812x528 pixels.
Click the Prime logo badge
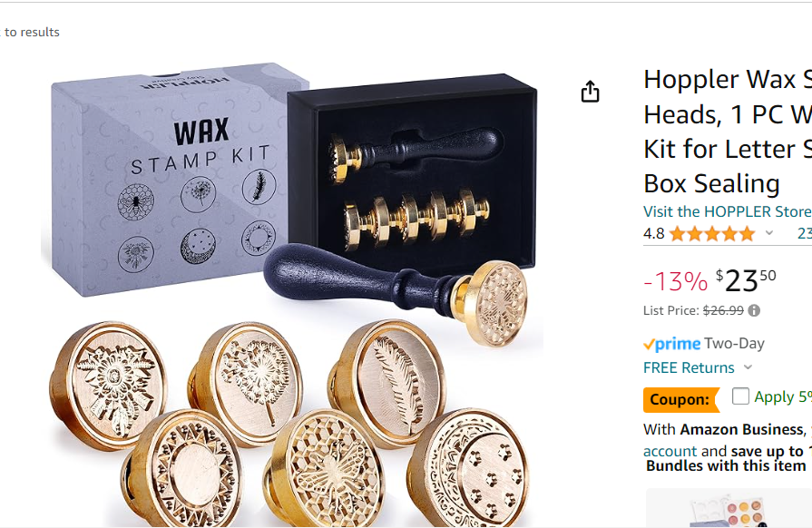point(671,344)
